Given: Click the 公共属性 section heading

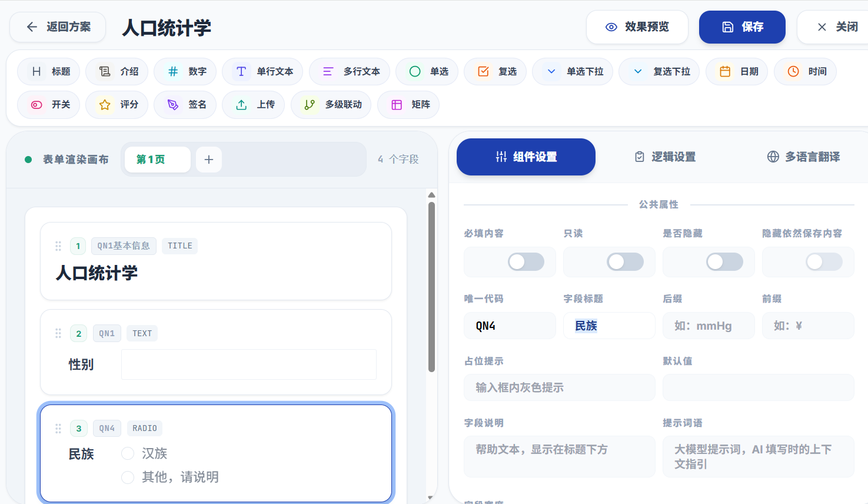Looking at the screenshot, I should click(659, 205).
